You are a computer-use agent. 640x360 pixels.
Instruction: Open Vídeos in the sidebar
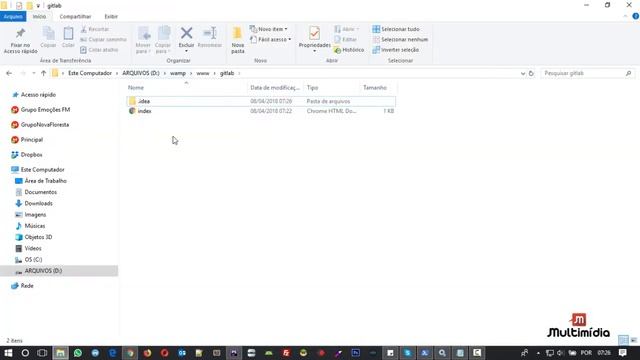point(33,248)
